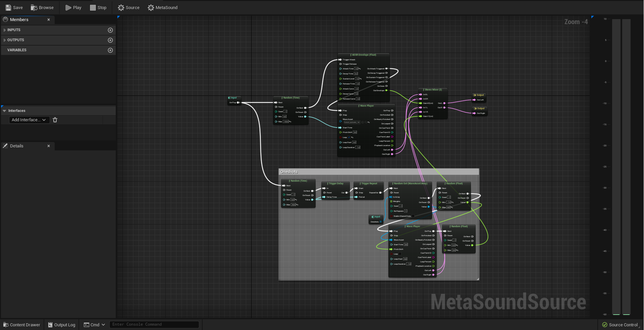Click browse-to-asset magnifier on Wave Asset
This screenshot has width=644, height=330.
point(366,122)
